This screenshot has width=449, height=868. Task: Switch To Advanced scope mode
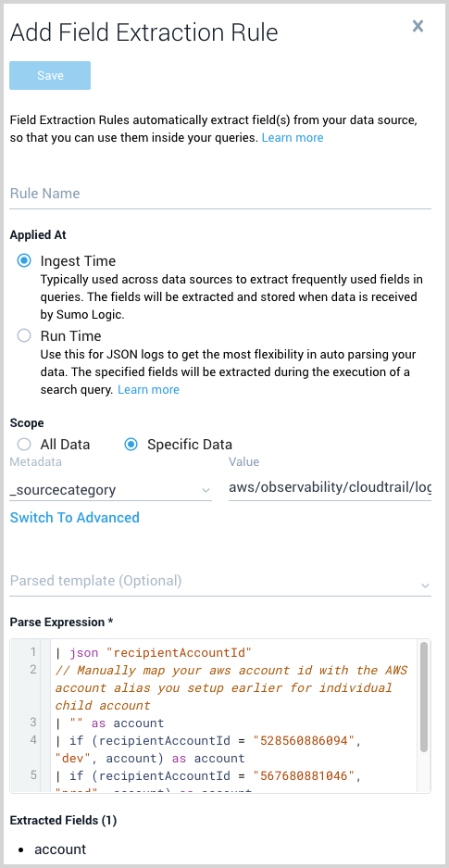click(75, 518)
